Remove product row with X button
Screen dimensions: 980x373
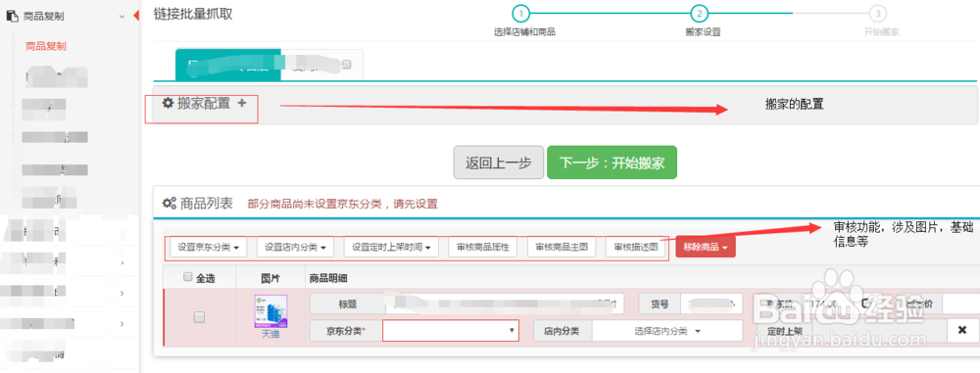pos(962,330)
